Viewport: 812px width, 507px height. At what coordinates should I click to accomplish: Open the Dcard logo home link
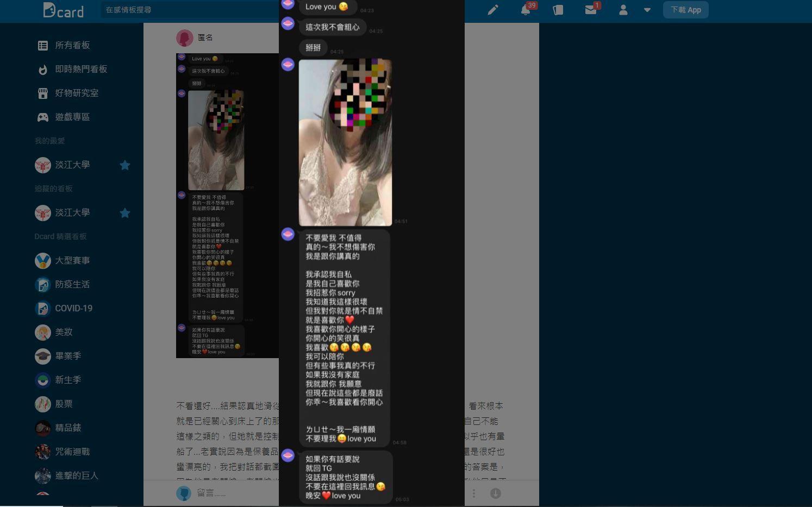64,10
